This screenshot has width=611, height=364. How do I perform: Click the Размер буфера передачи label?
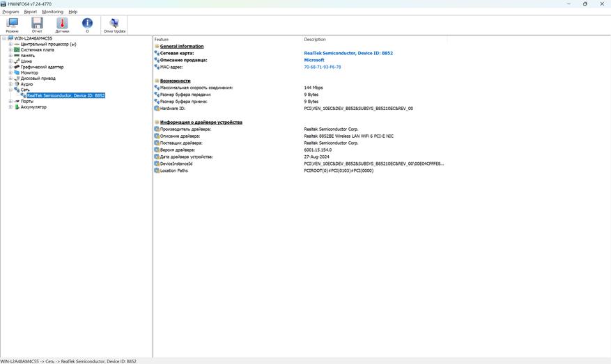(x=185, y=95)
